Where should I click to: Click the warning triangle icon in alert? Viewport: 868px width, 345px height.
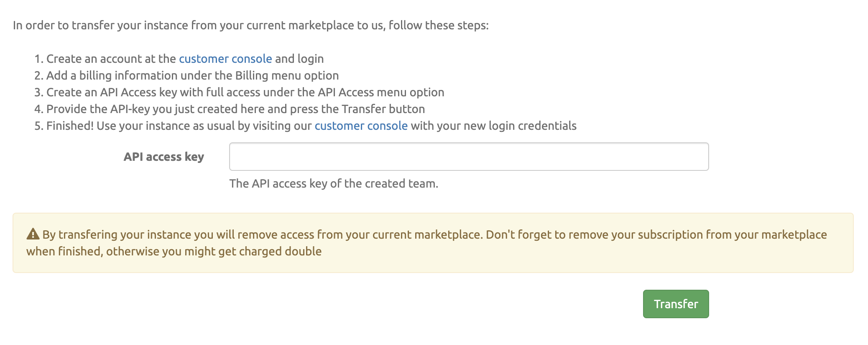pyautogui.click(x=33, y=234)
